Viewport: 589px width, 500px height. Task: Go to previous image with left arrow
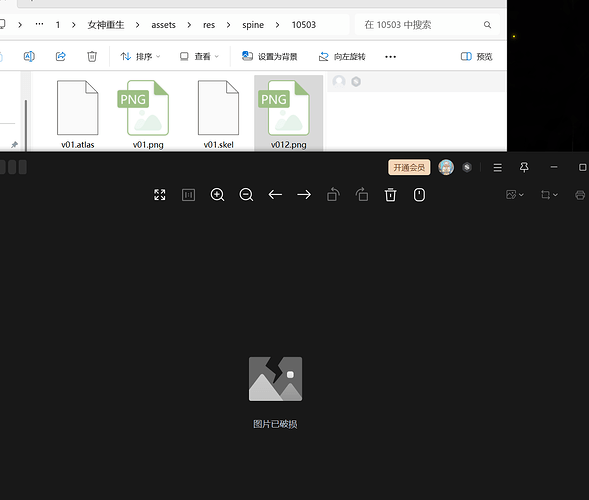click(x=275, y=195)
